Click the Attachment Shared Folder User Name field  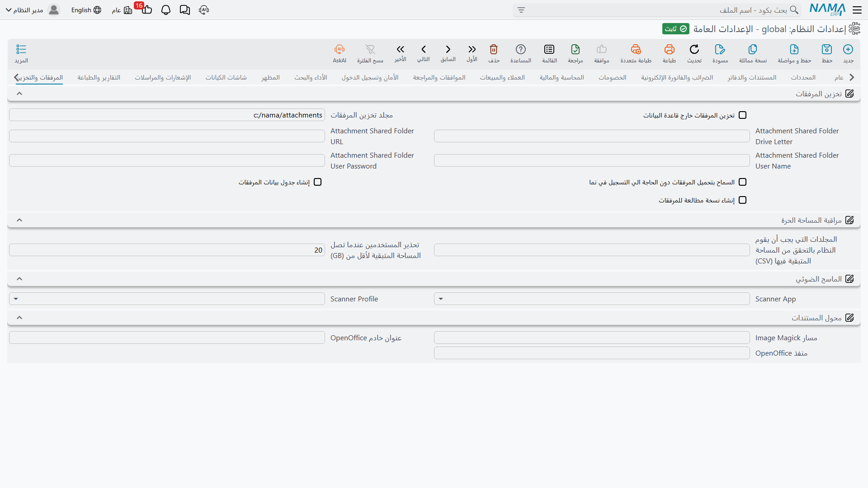pos(592,160)
